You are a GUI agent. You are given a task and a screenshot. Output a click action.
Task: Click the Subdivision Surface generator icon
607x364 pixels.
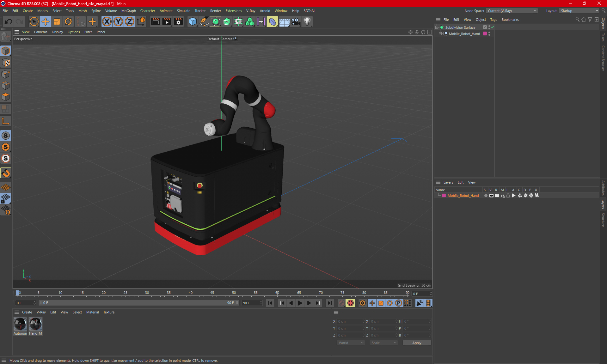pyautogui.click(x=216, y=21)
